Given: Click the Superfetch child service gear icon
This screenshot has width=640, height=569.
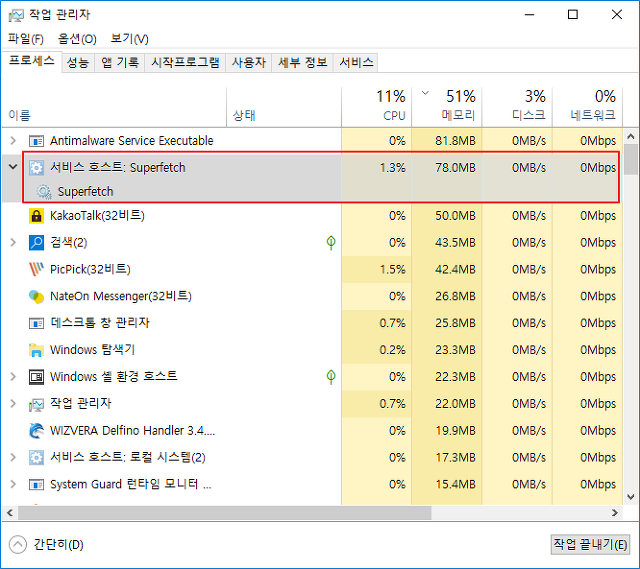Looking at the screenshot, I should (44, 192).
